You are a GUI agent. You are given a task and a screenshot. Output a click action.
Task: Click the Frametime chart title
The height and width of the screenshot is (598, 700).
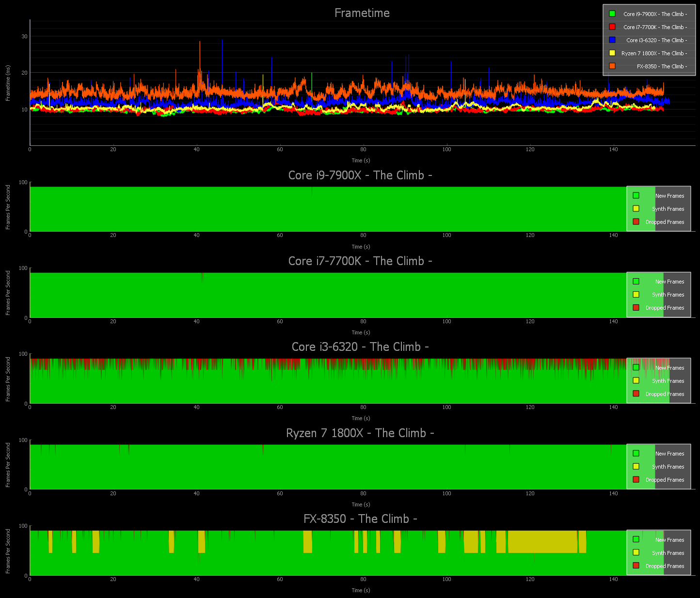362,13
